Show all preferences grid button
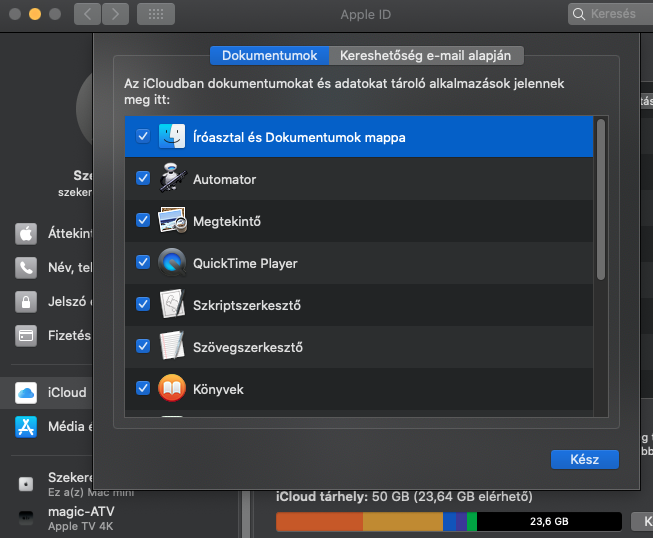The width and height of the screenshot is (653, 538). (156, 14)
